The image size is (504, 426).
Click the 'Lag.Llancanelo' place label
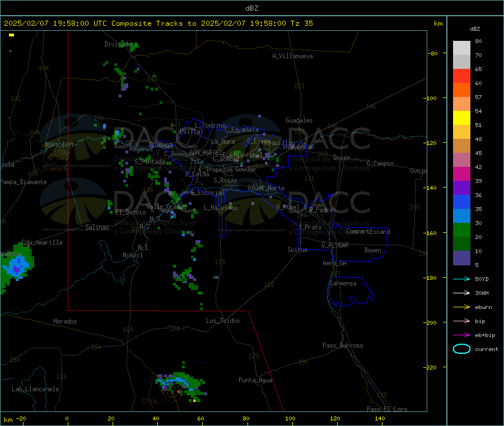(x=35, y=389)
